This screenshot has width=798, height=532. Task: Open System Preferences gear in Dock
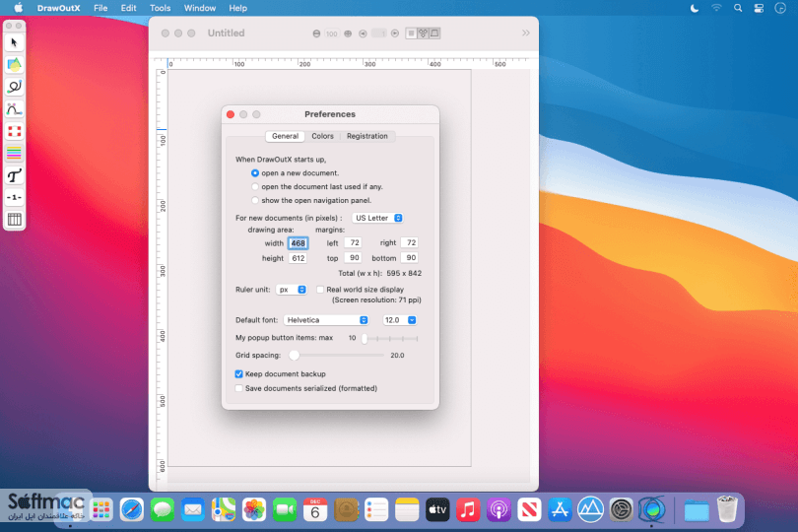click(x=621, y=509)
